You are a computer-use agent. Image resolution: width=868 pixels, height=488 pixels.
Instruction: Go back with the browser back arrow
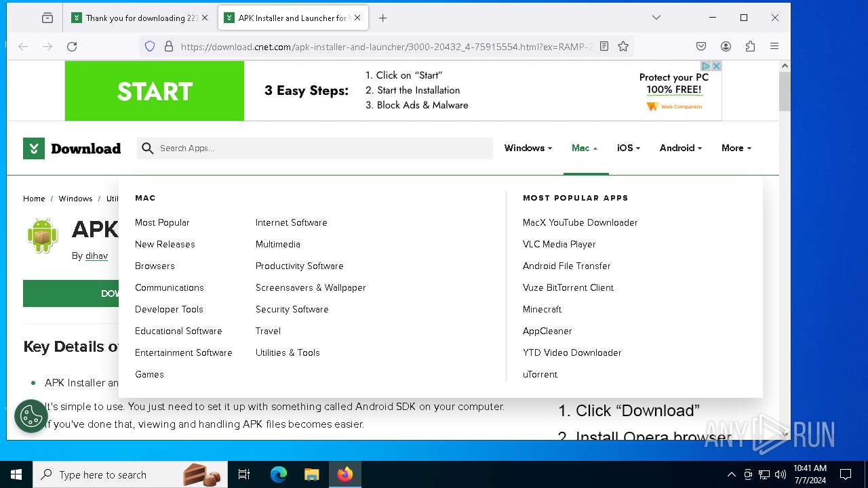23,46
